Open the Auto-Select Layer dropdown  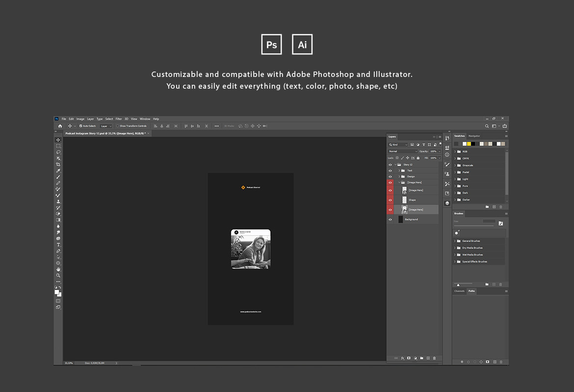coord(106,126)
